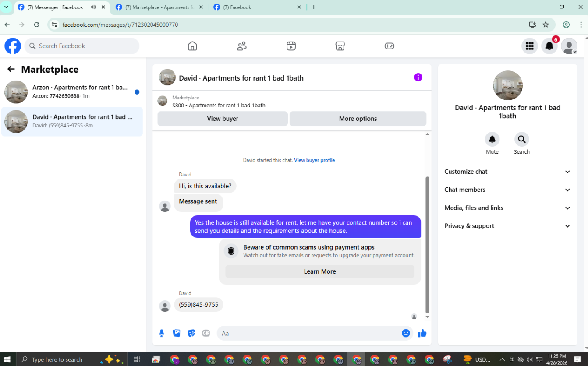The width and height of the screenshot is (588, 366).
Task: Click the tab audio speaker icon on Messenger tab
Action: click(x=93, y=7)
